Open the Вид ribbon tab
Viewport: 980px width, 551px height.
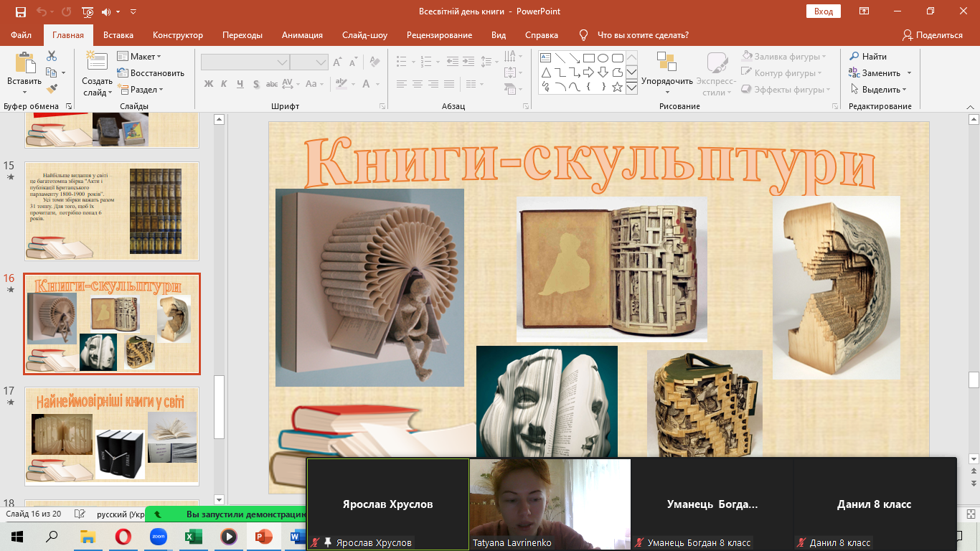[499, 34]
